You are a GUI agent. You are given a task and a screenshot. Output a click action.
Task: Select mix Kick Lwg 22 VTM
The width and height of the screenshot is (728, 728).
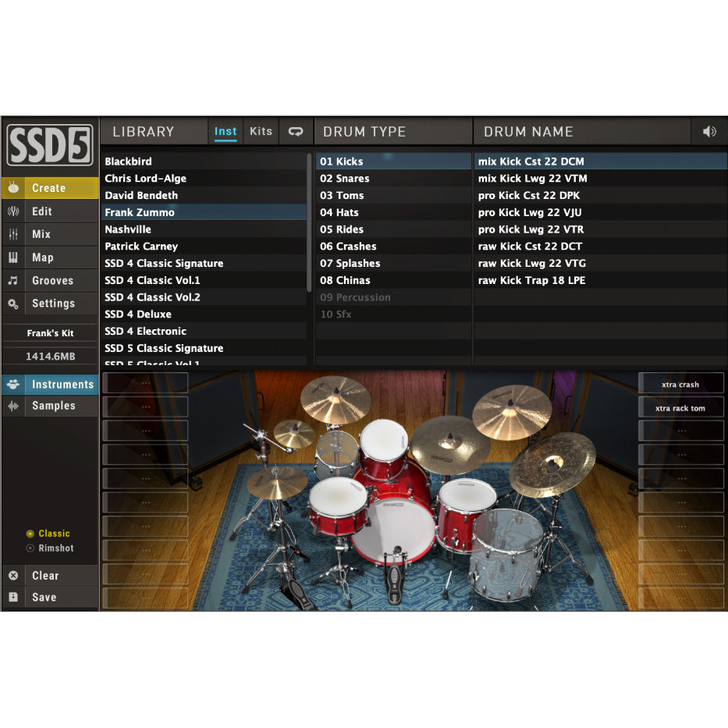click(600, 178)
